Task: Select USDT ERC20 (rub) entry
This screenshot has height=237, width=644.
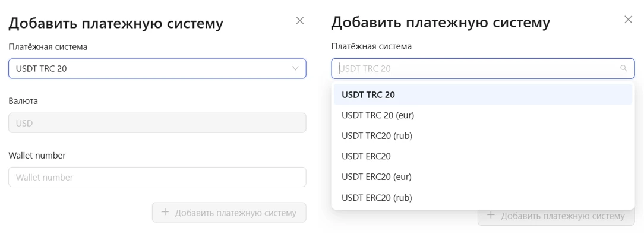Action: click(483, 198)
